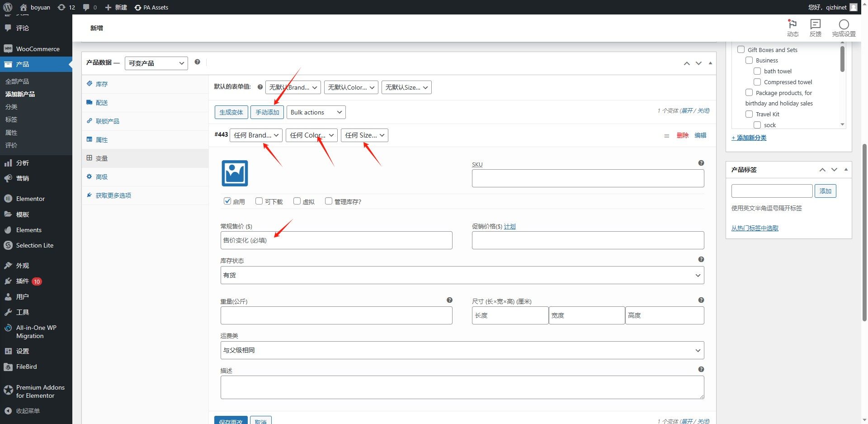The image size is (868, 424).
Task: Expand the 任何 Brand attribute dropdown
Action: click(256, 135)
